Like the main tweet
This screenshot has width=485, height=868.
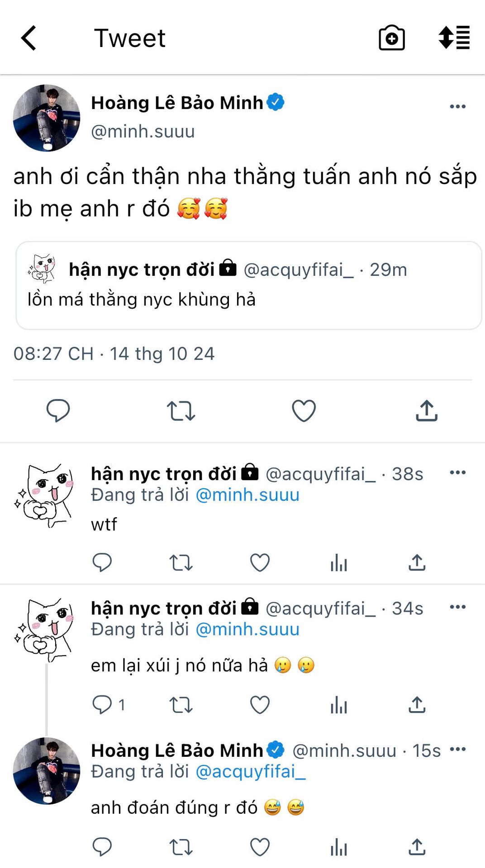(x=304, y=410)
